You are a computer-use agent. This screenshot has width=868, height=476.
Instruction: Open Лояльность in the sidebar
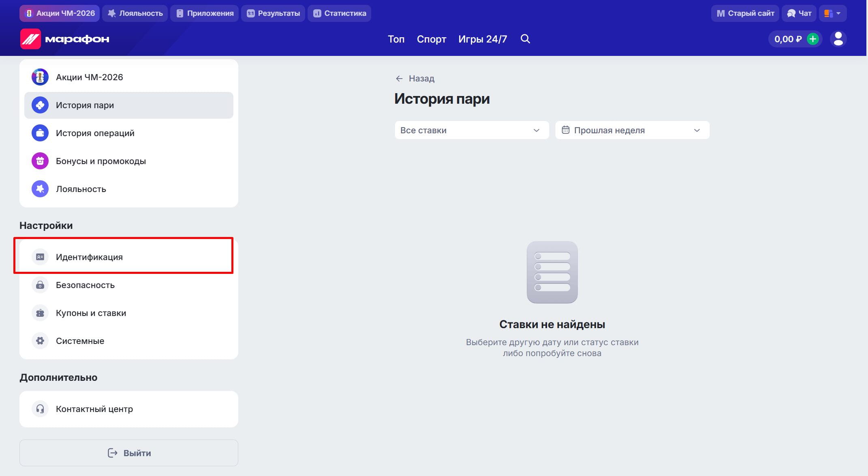[x=129, y=189]
